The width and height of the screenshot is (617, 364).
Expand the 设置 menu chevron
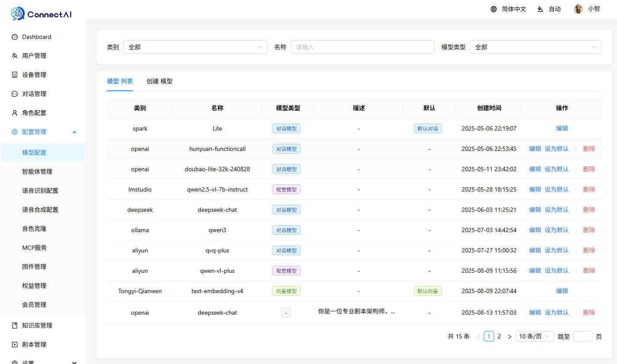click(74, 362)
